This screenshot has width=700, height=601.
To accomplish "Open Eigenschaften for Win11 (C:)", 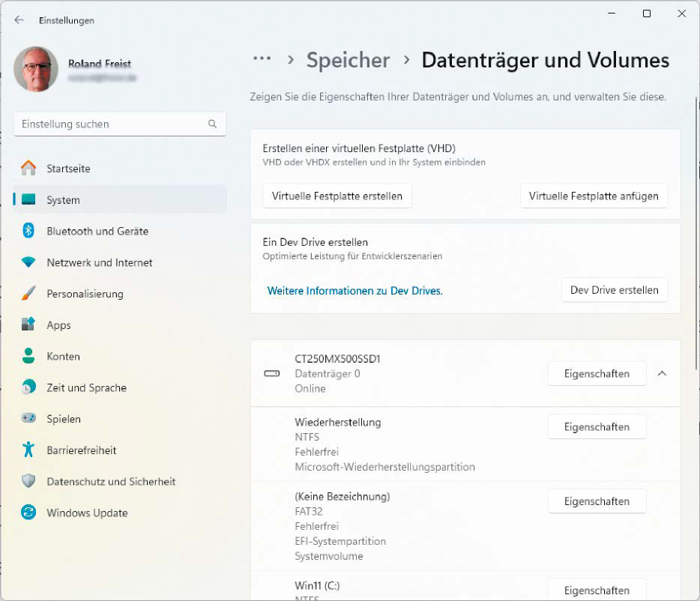I will (x=597, y=590).
